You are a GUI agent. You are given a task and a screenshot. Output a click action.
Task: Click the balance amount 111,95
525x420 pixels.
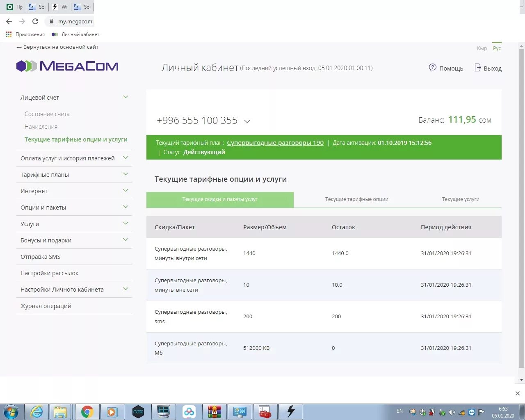462,120
